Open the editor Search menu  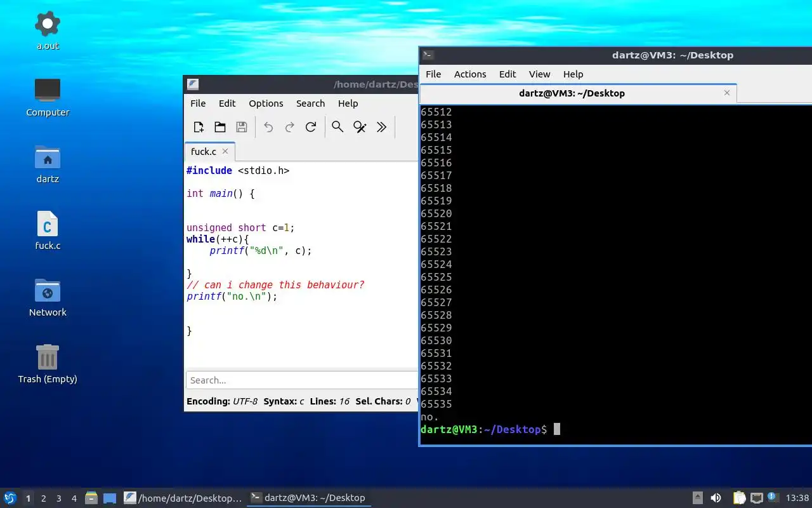(x=310, y=104)
